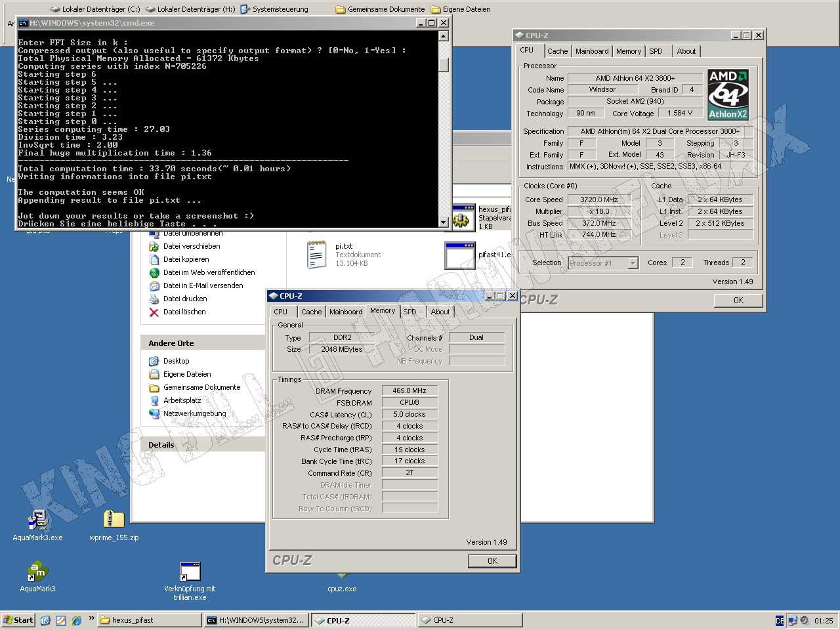This screenshot has width=840, height=630.
Task: Click the AMD Athlon X2 logo image
Action: pyautogui.click(x=728, y=94)
